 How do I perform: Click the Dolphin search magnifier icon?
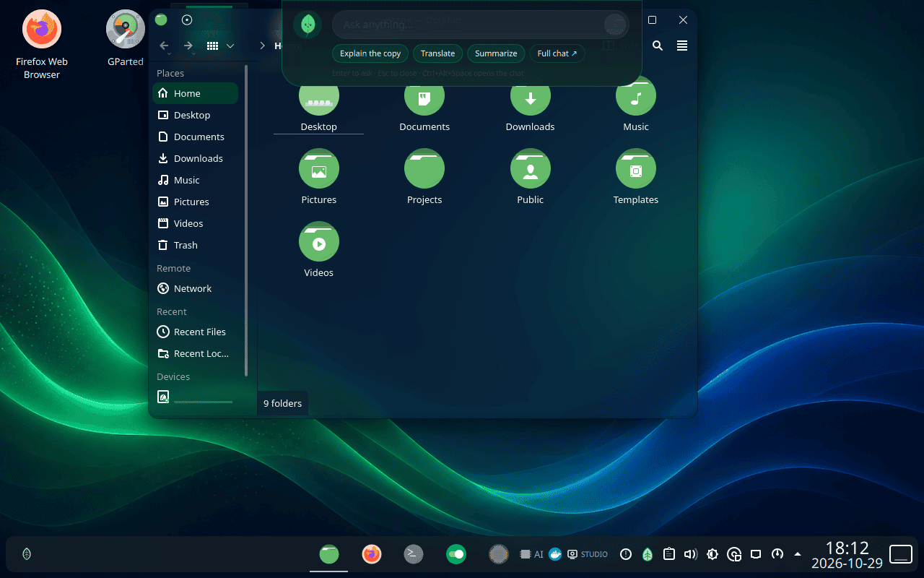[658, 46]
